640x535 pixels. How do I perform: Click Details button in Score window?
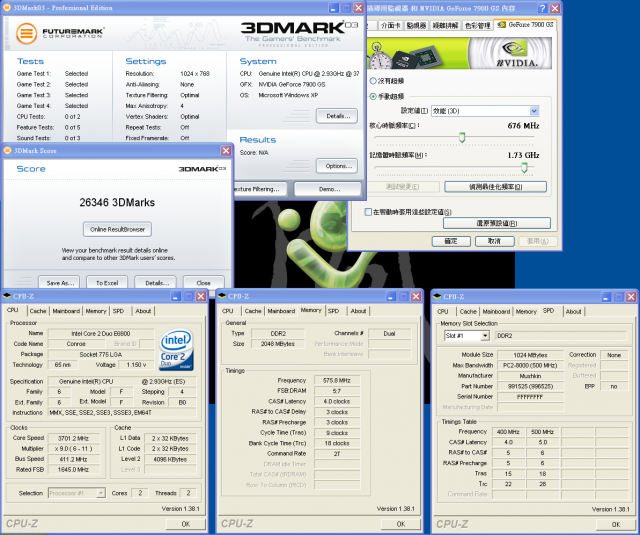pos(157,282)
